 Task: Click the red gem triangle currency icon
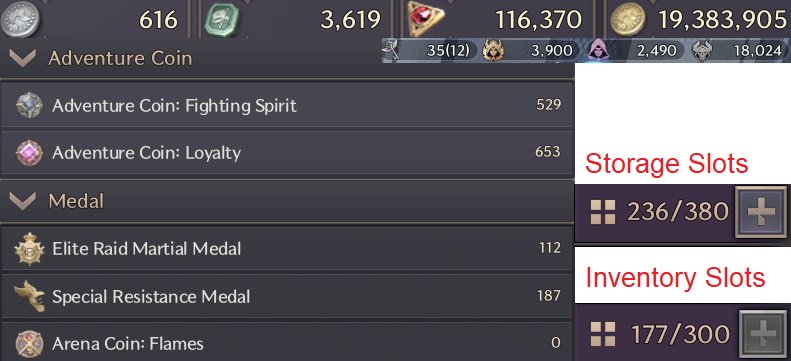(x=426, y=20)
